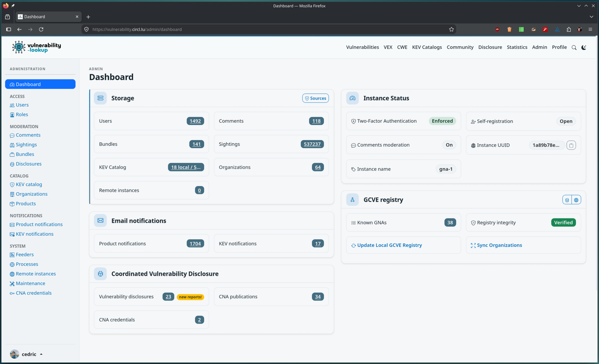Image resolution: width=599 pixels, height=364 pixels.
Task: Click the GCVE registry database icon button
Action: 567,200
